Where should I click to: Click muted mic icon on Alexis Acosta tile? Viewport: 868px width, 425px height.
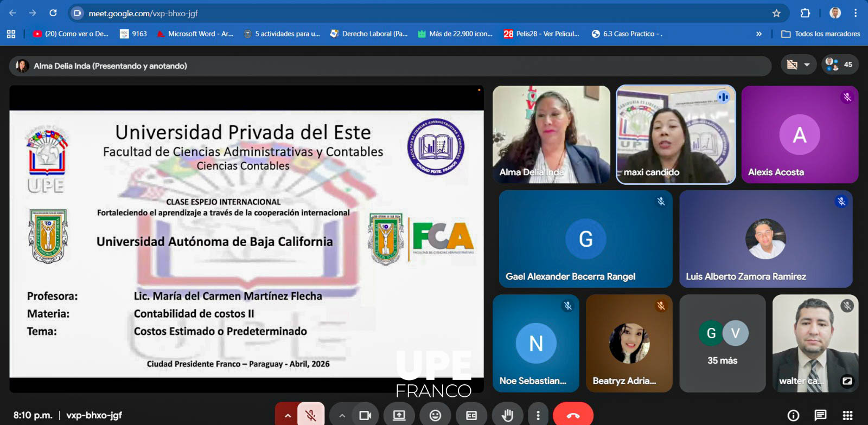point(847,98)
